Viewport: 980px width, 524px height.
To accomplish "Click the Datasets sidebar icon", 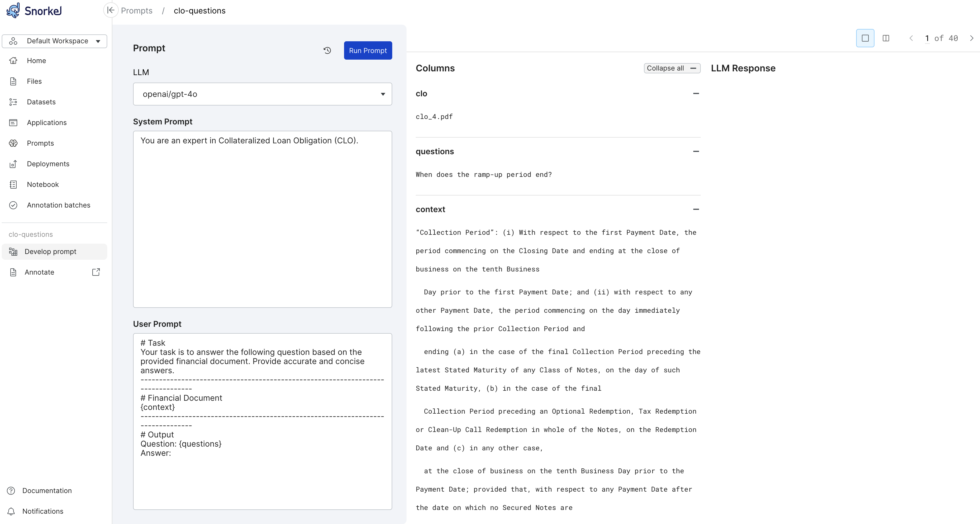I will (x=13, y=102).
